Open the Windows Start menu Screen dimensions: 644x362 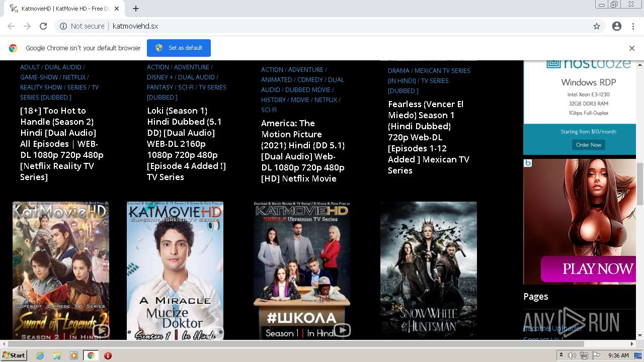pyautogui.click(x=14, y=355)
